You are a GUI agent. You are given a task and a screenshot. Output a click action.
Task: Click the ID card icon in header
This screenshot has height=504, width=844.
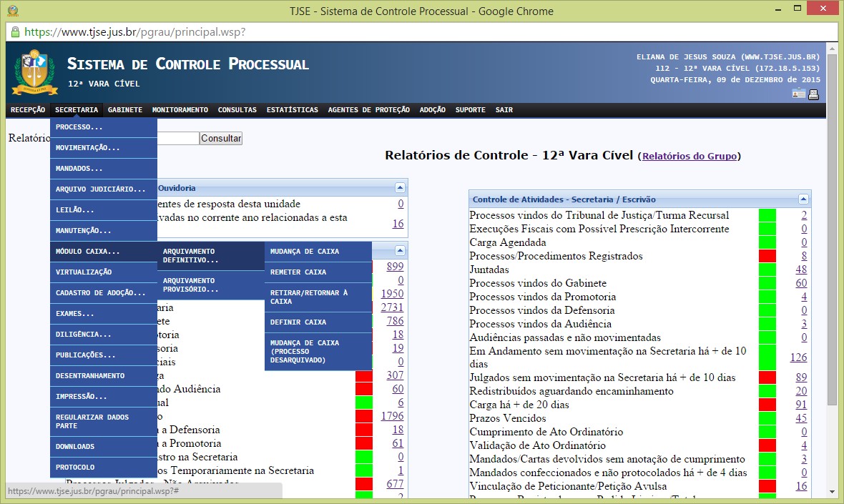coord(798,94)
